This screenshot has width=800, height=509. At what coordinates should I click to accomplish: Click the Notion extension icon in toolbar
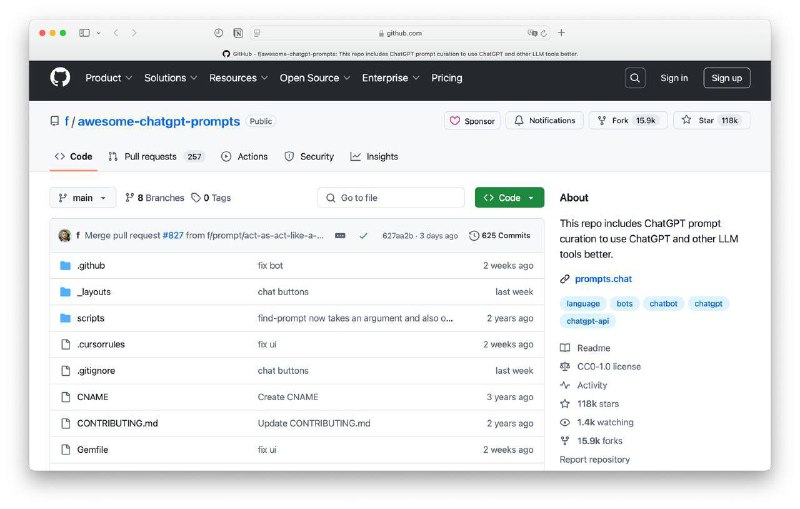pyautogui.click(x=238, y=33)
